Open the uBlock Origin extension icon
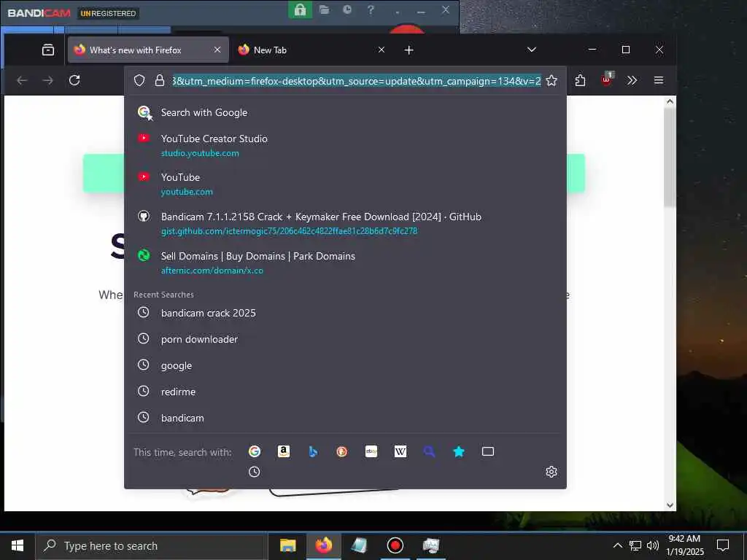The image size is (747, 560). click(606, 79)
